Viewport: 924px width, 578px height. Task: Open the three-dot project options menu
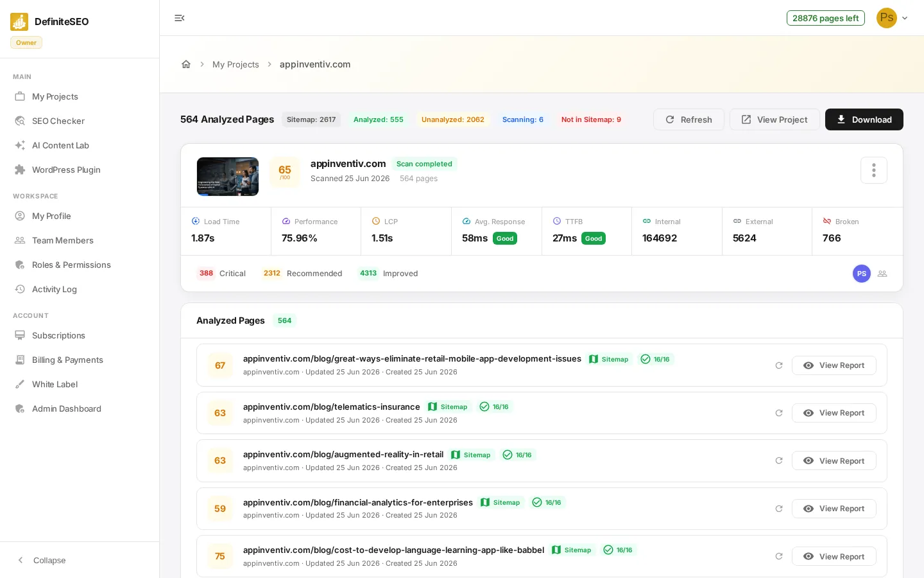[x=873, y=170]
